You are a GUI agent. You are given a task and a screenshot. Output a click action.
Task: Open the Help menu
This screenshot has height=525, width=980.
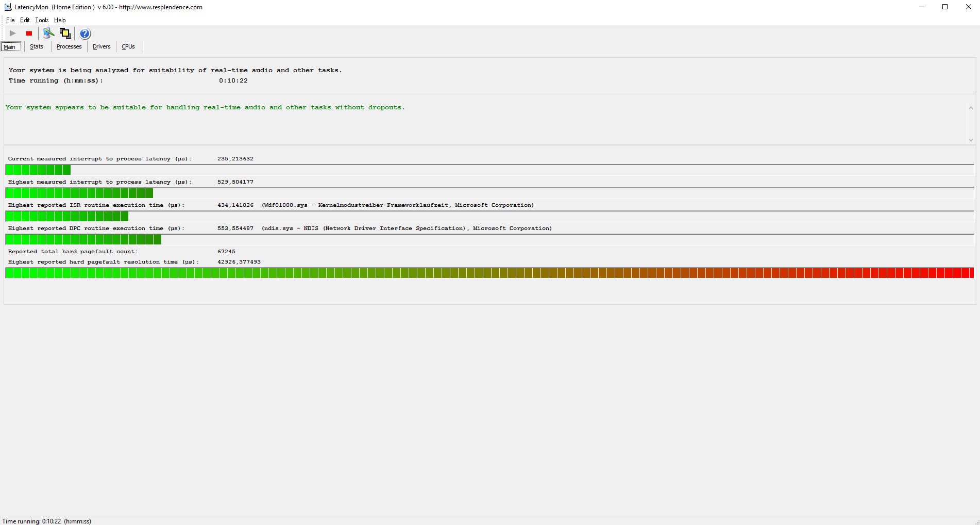point(60,20)
